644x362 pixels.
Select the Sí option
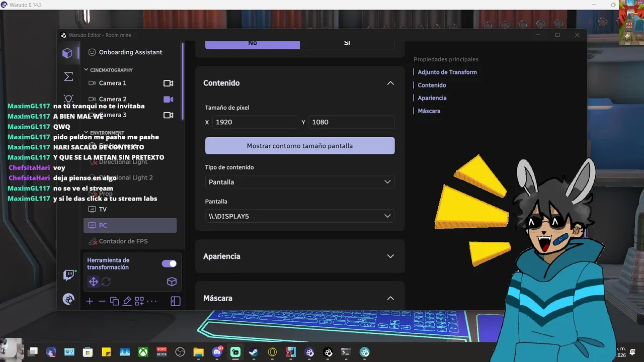(x=347, y=44)
